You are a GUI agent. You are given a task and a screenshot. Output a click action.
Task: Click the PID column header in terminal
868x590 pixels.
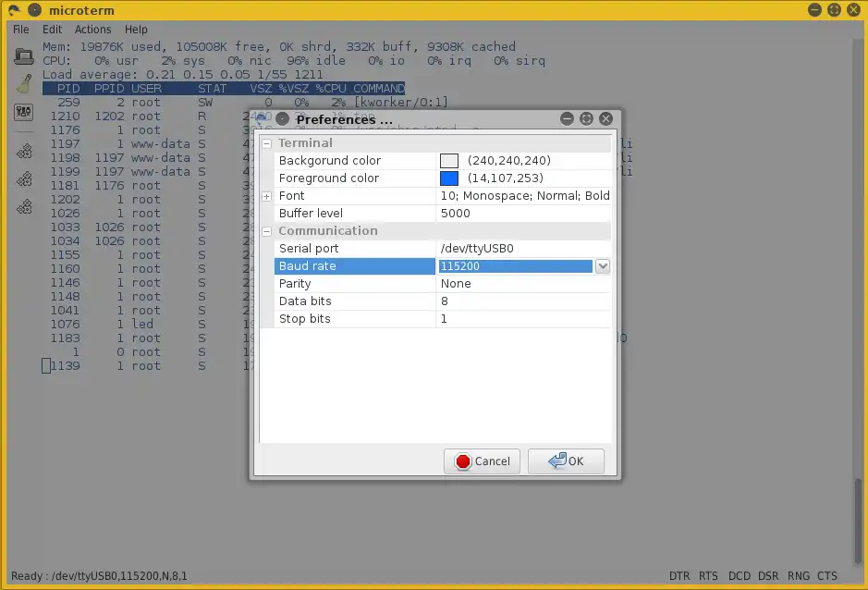68,89
